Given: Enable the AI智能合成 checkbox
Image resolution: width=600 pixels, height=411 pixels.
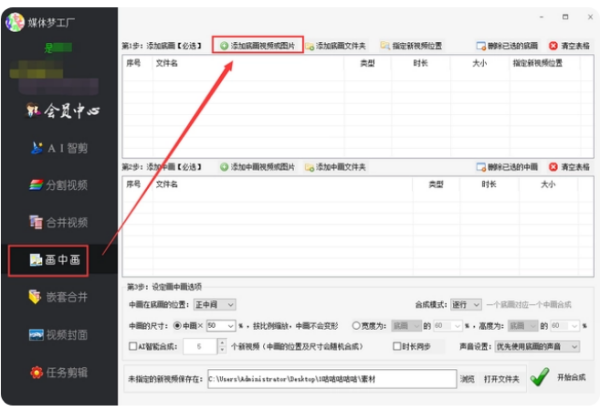Looking at the screenshot, I should 132,346.
